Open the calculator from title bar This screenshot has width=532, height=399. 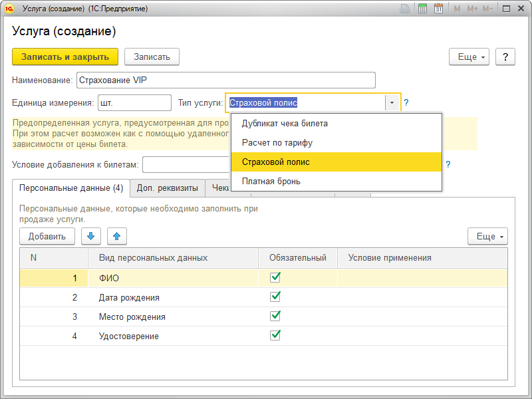[422, 9]
